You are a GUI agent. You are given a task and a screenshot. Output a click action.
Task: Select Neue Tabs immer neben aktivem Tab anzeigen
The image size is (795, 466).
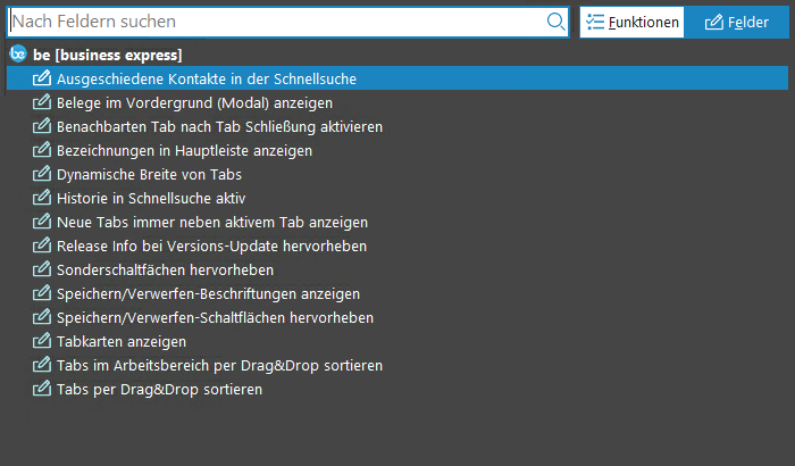(212, 222)
